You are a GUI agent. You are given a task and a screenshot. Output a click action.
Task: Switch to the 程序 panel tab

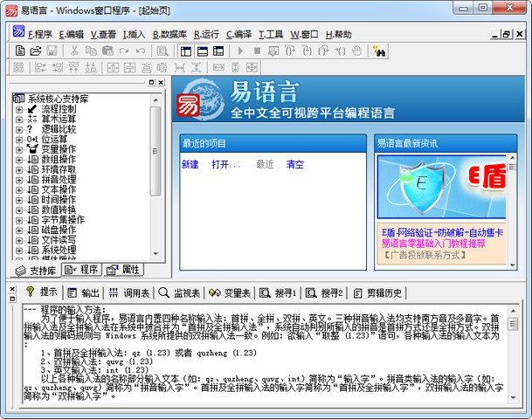81,270
